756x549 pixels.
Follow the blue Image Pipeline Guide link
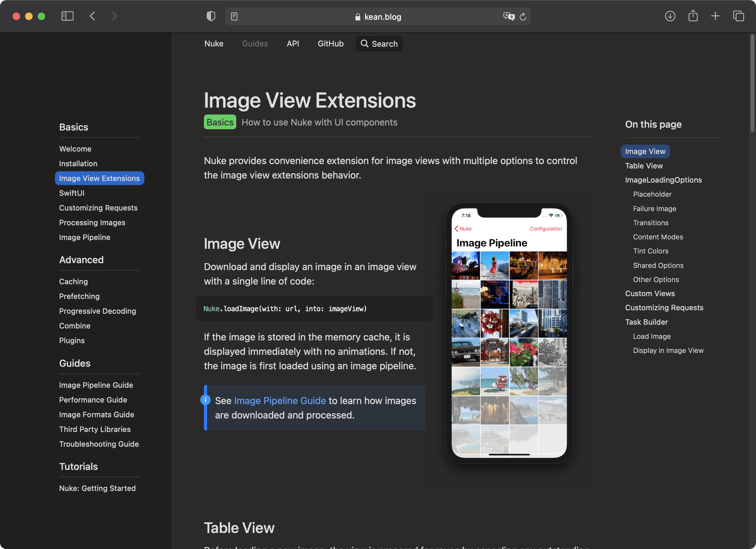(280, 401)
